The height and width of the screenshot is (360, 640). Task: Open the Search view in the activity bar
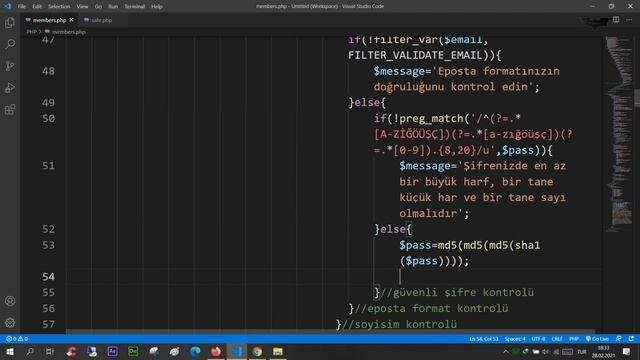(10, 44)
